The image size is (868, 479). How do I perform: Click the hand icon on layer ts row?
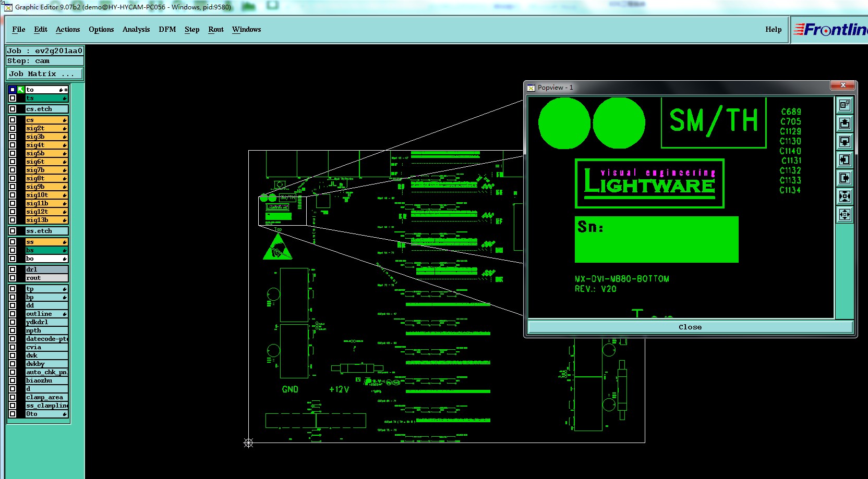coord(65,99)
